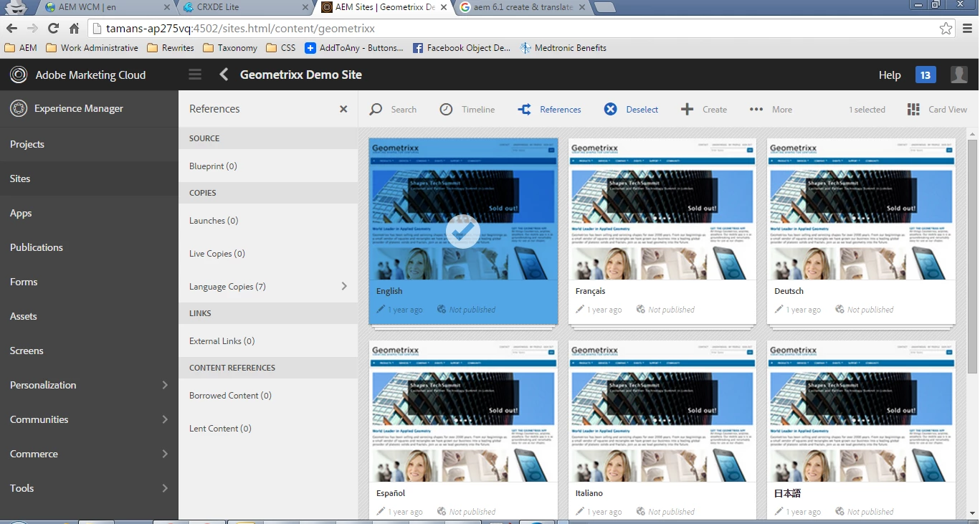Click the Create plus icon
The image size is (980, 524).
click(687, 109)
